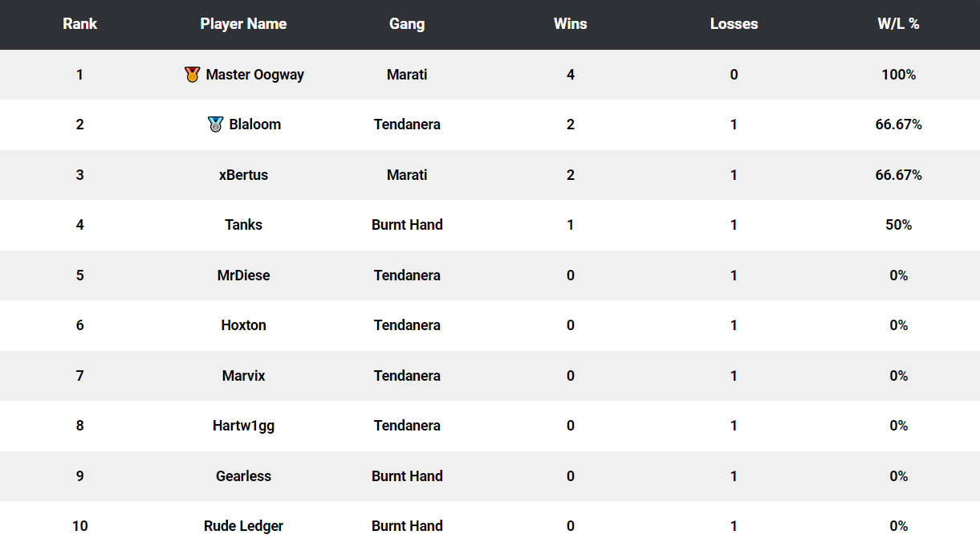The width and height of the screenshot is (980, 551).
Task: Click the Player Name column header
Action: click(x=243, y=24)
